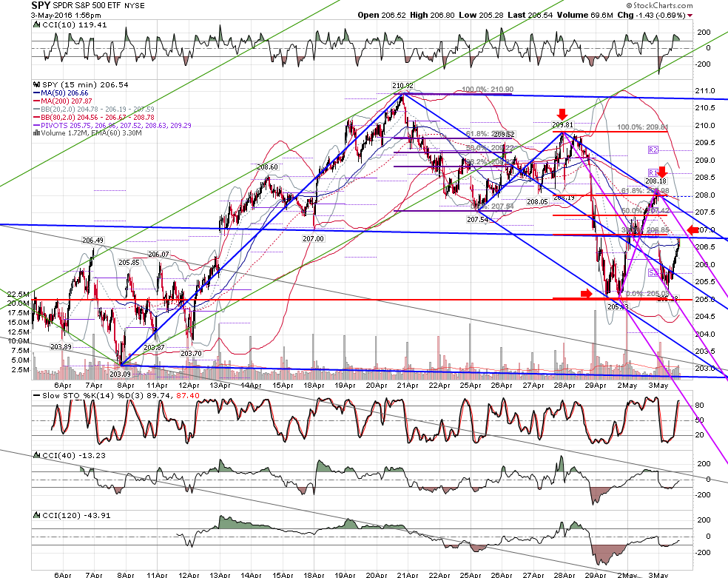Screen dimensions: 728x578
Task: Click the 208.60 price label
Action: 267,167
